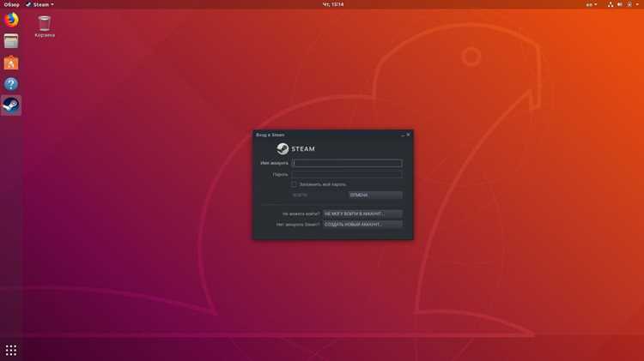
Task: Open the volume icon in top bar
Action: pyautogui.click(x=620, y=4)
